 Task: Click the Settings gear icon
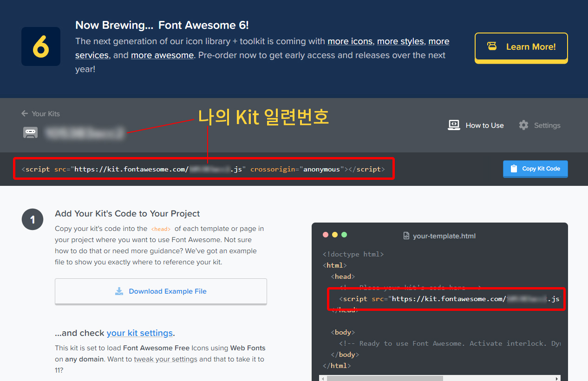[524, 125]
